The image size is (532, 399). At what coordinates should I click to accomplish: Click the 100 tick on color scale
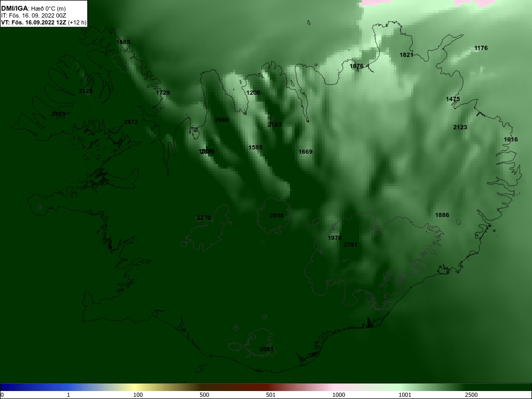point(138,395)
